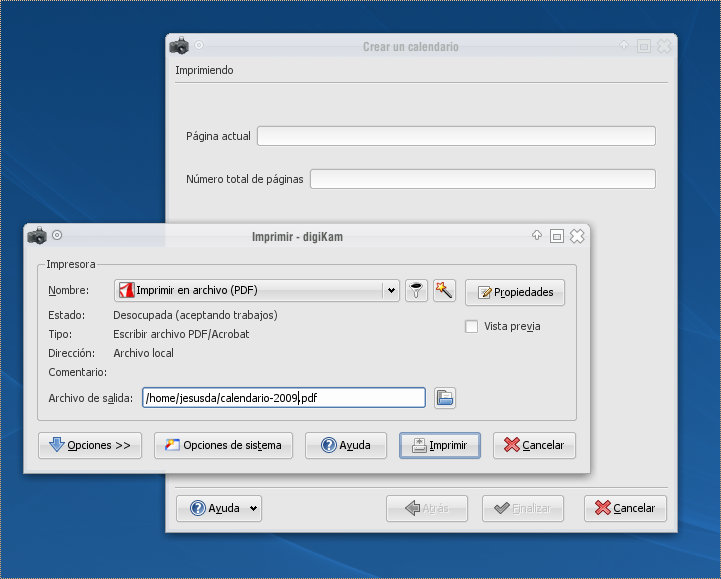Open Propiedades of the printer
Viewport: 721px width, 579px height.
point(515,292)
